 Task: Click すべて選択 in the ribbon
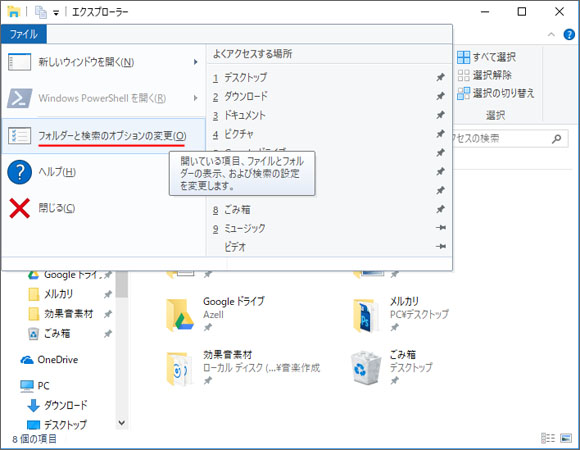click(x=486, y=57)
